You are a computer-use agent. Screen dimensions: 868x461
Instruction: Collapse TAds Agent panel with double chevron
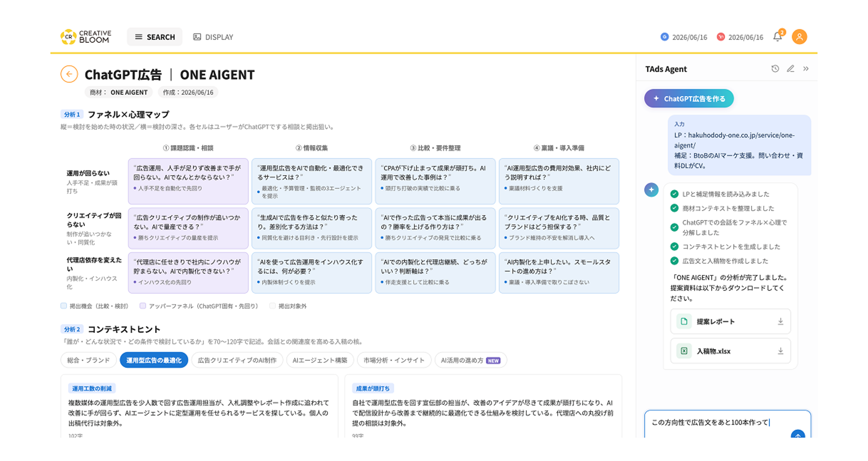click(x=806, y=69)
